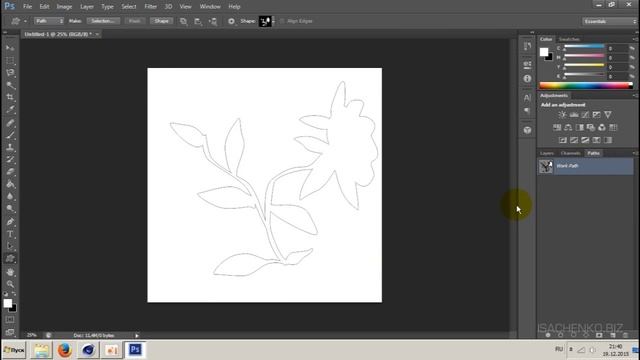Click the Path arrangement icon
The height and width of the screenshot is (360, 640).
(x=213, y=21)
